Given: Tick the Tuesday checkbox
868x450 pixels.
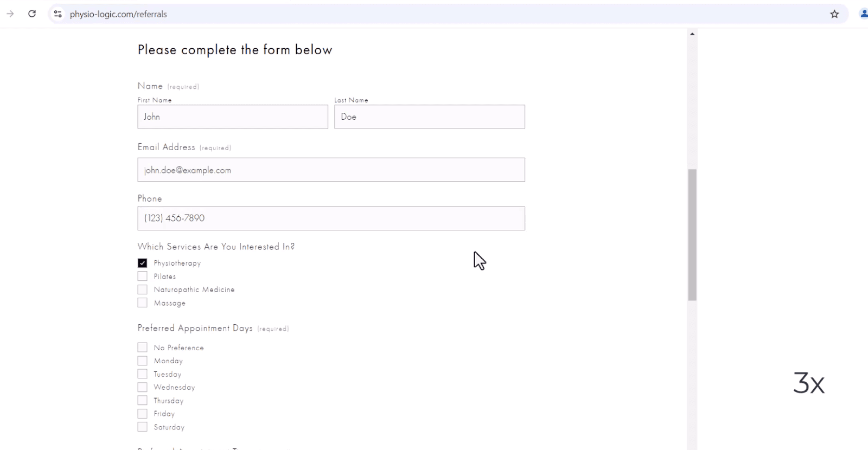Looking at the screenshot, I should pos(143,374).
